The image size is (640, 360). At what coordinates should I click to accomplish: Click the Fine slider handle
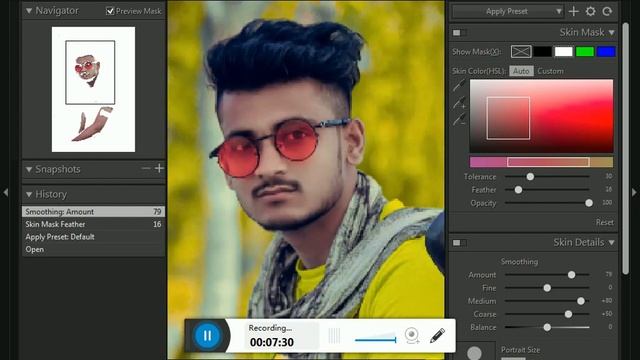pos(547,288)
